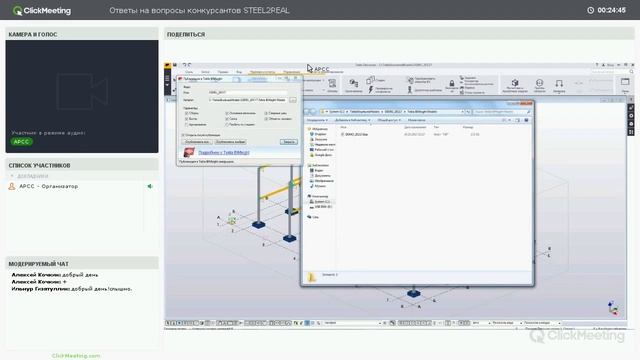This screenshot has height=360, width=640.
Task: Toggle the Разбить по стадиям checkbox
Action: [227, 124]
